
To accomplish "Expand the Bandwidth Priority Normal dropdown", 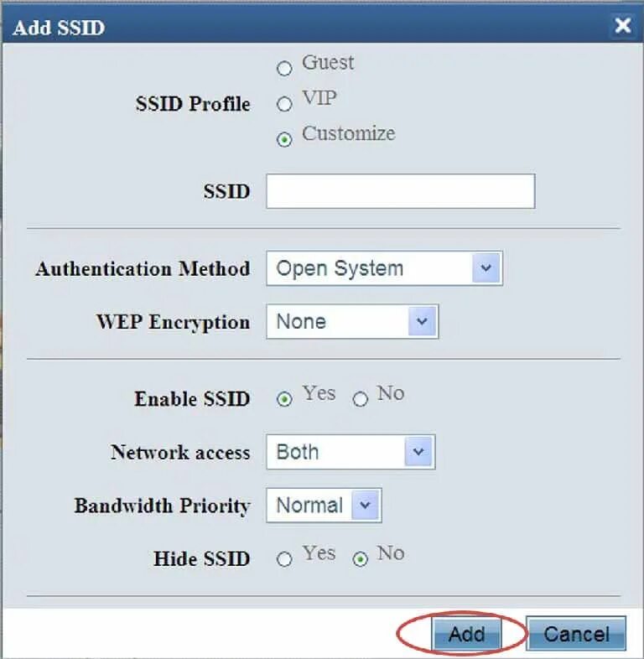I will tap(324, 506).
